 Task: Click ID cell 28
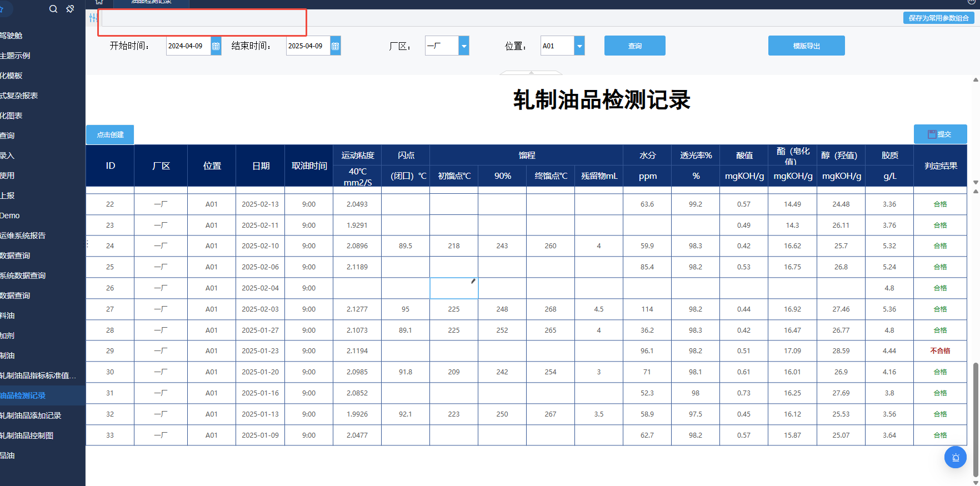point(110,330)
